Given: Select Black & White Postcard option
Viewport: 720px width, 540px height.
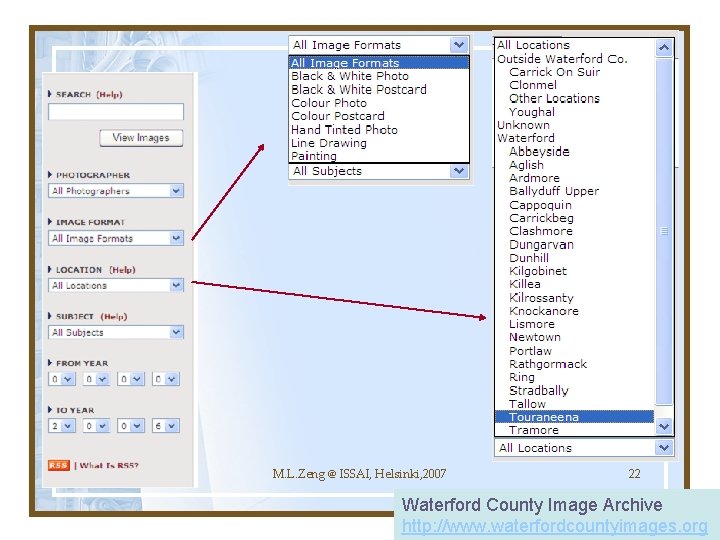Looking at the screenshot, I should [x=379, y=89].
